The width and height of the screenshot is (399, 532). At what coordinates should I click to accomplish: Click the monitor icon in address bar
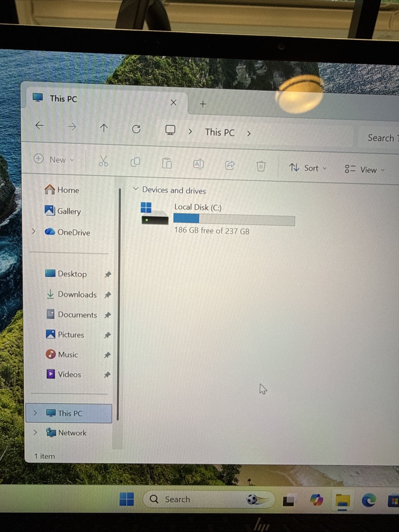(x=170, y=130)
